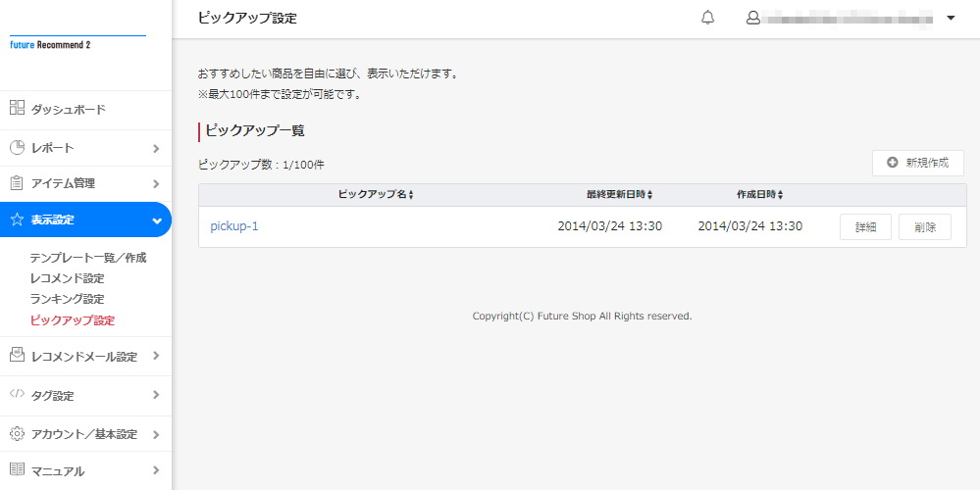Open ランキング設定 submenu item
Viewport: 980px width, 490px height.
(x=67, y=298)
